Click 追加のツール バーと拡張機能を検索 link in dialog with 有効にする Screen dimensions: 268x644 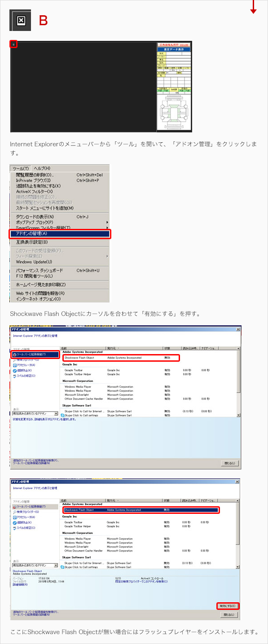click(x=36, y=612)
